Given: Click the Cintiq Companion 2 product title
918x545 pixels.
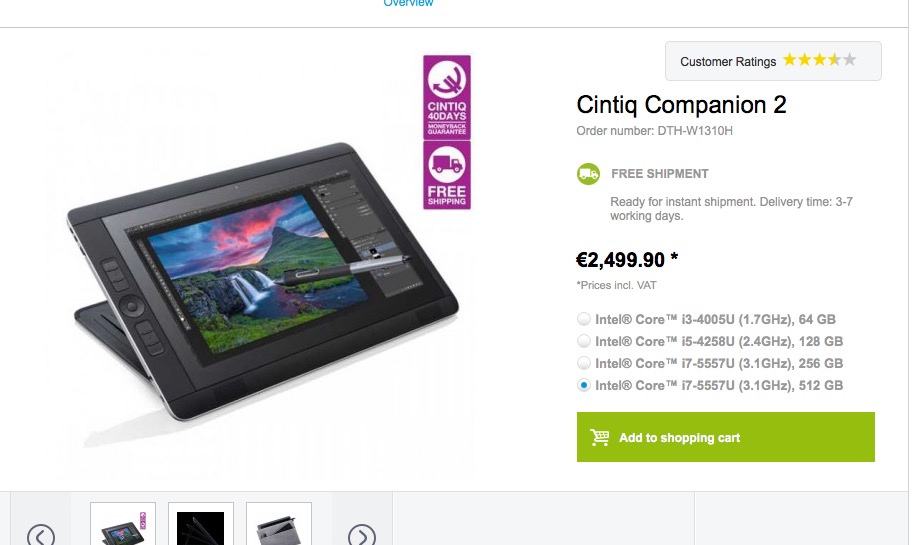Looking at the screenshot, I should click(x=681, y=105).
